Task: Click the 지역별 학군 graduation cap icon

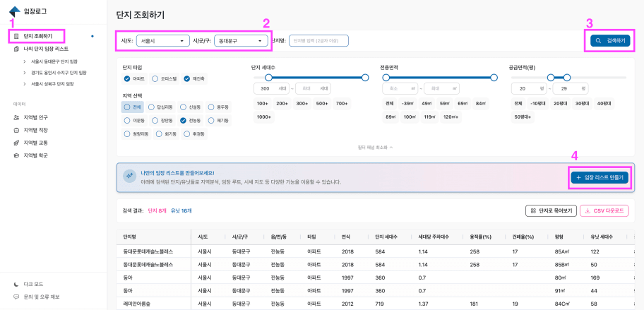Action: 16,155
